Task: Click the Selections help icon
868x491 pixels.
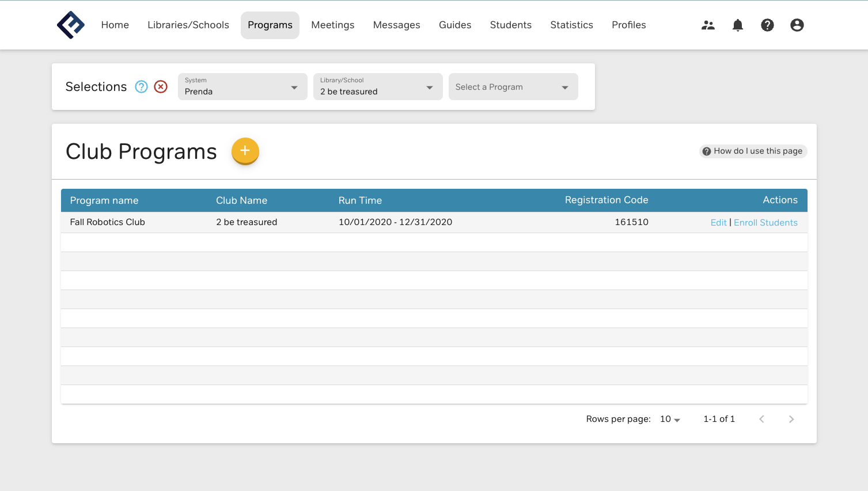Action: [141, 86]
